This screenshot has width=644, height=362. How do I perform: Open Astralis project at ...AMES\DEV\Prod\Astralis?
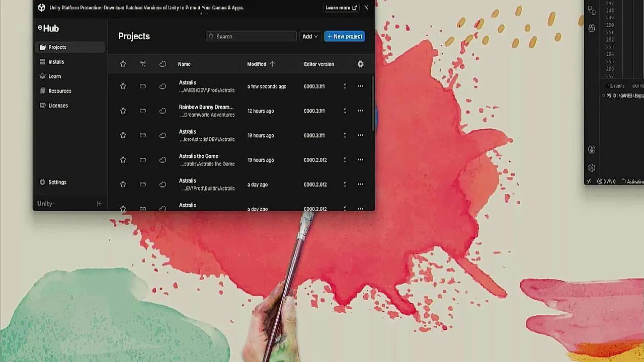click(x=207, y=86)
